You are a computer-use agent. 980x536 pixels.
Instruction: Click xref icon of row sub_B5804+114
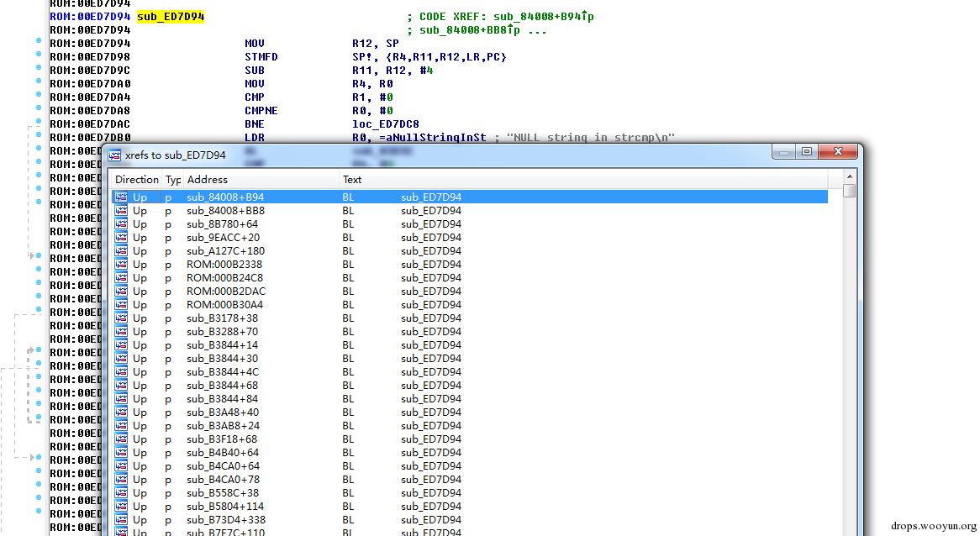(121, 506)
